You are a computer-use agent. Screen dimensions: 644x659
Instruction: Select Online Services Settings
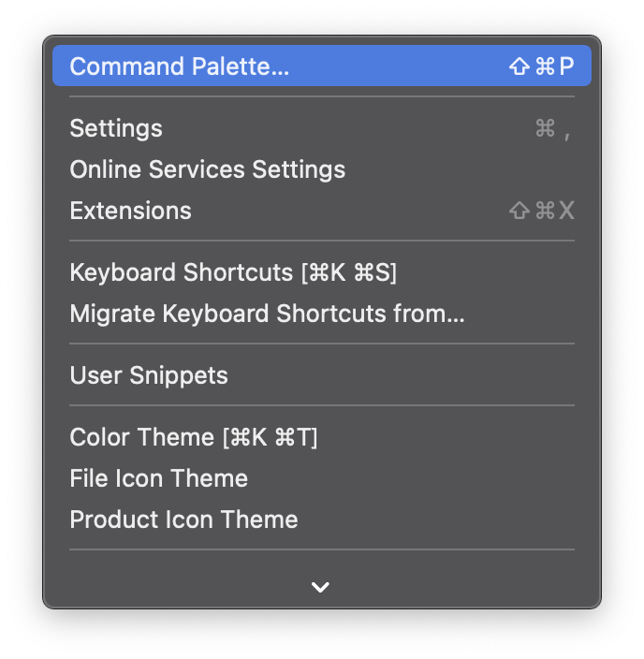click(322, 169)
